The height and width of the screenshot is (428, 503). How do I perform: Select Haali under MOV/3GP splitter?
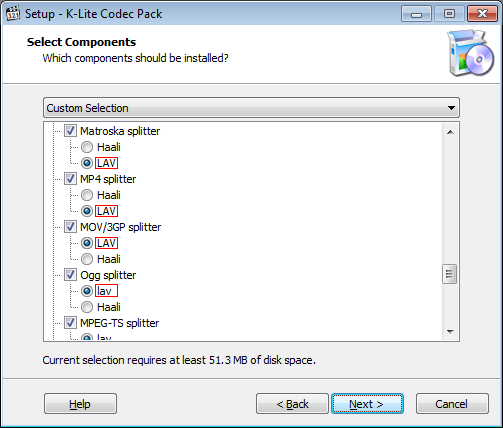[87, 259]
